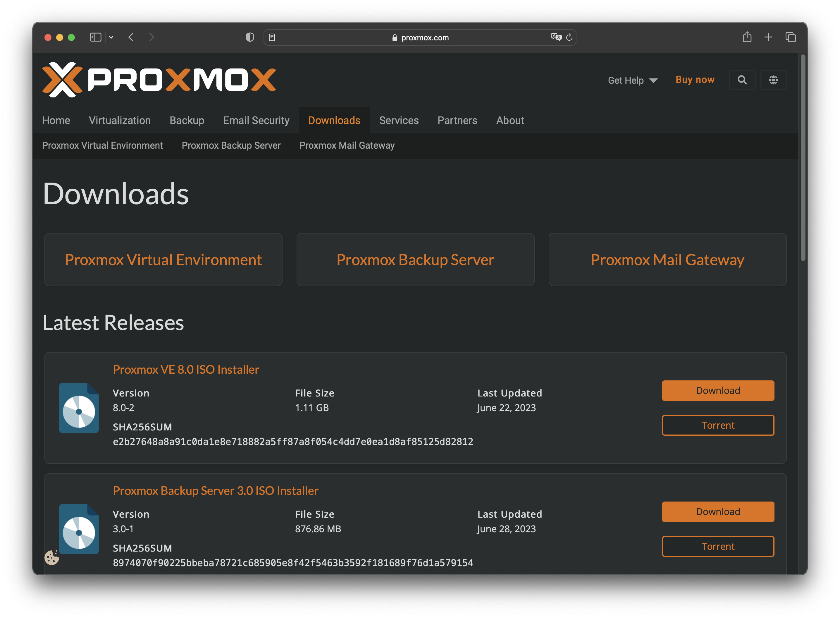Click the Proxmox logo
This screenshot has width=840, height=618.
pos(159,80)
